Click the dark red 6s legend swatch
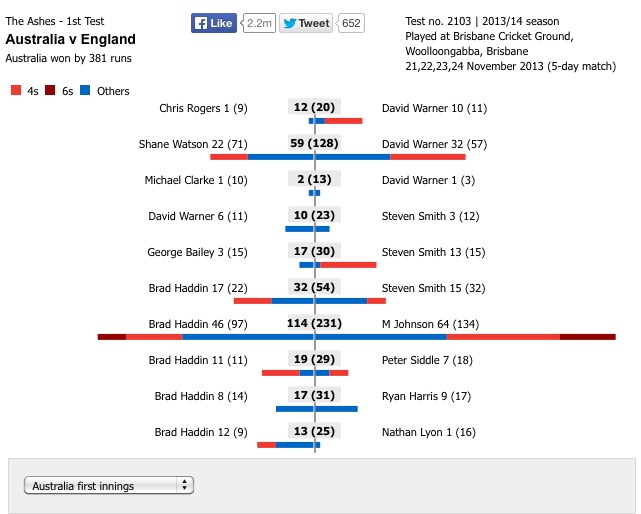Viewport: 641px width, 514px height. pos(50,90)
